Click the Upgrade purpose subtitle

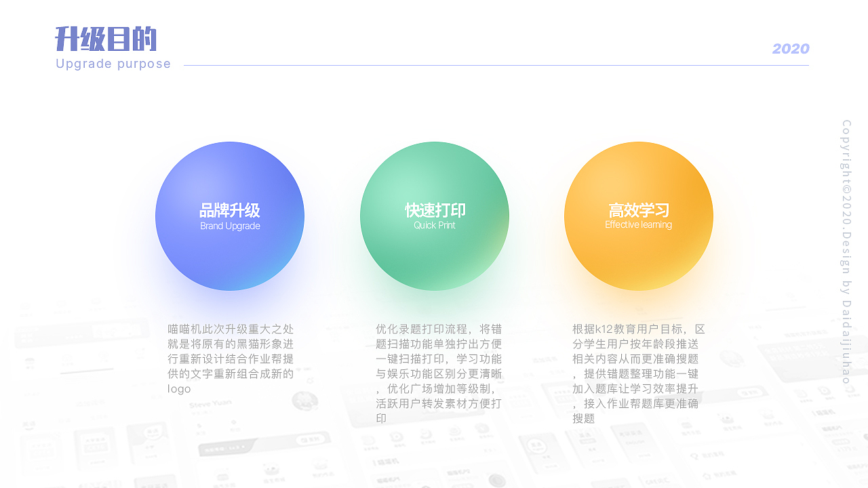(113, 64)
